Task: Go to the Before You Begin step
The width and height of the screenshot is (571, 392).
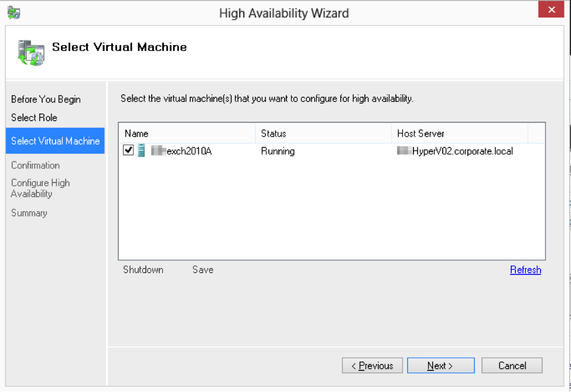Action: pyautogui.click(x=46, y=99)
